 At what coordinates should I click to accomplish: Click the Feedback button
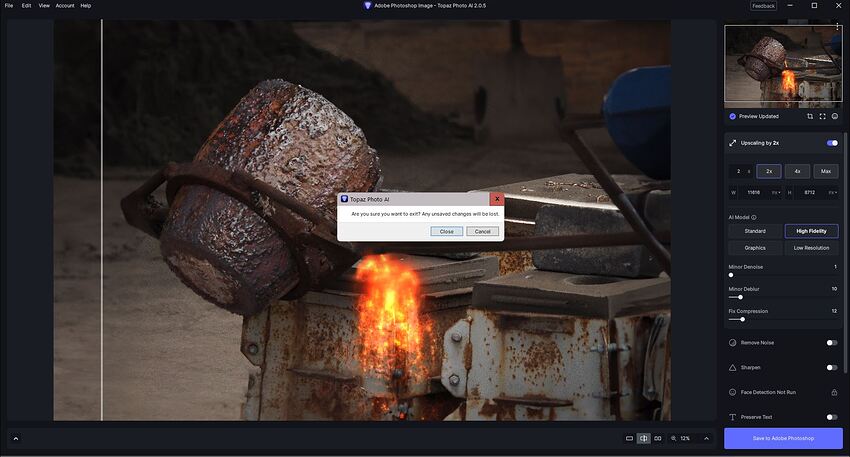point(763,6)
